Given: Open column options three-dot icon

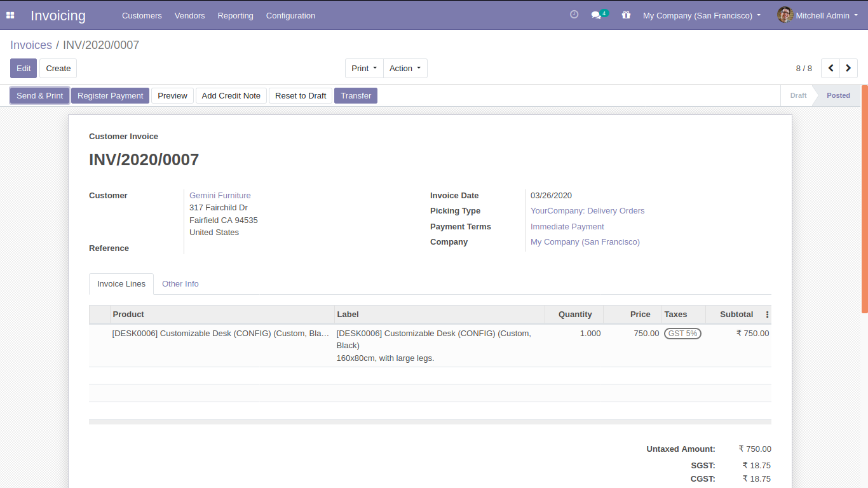Looking at the screenshot, I should [767, 315].
